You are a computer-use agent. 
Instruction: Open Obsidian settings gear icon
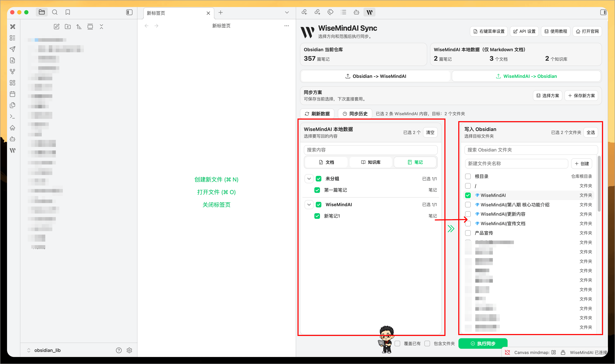click(129, 350)
